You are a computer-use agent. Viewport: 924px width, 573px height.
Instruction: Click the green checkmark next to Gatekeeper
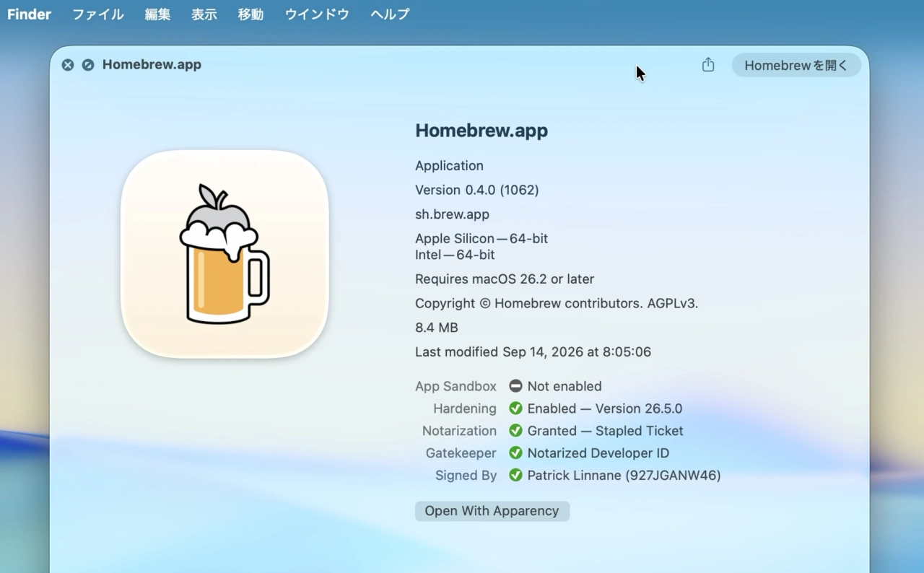[x=515, y=453]
